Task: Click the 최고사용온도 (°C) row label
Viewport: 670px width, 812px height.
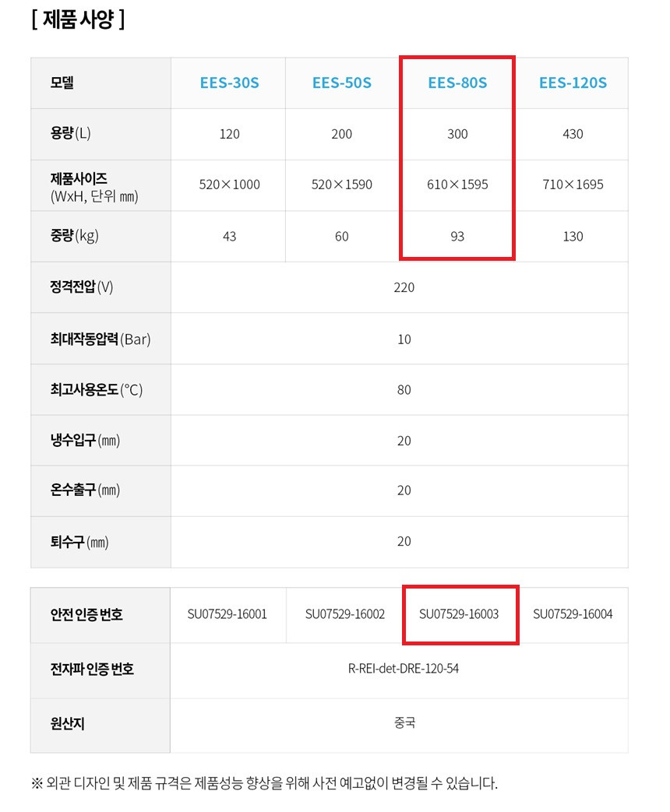Action: pos(97,389)
